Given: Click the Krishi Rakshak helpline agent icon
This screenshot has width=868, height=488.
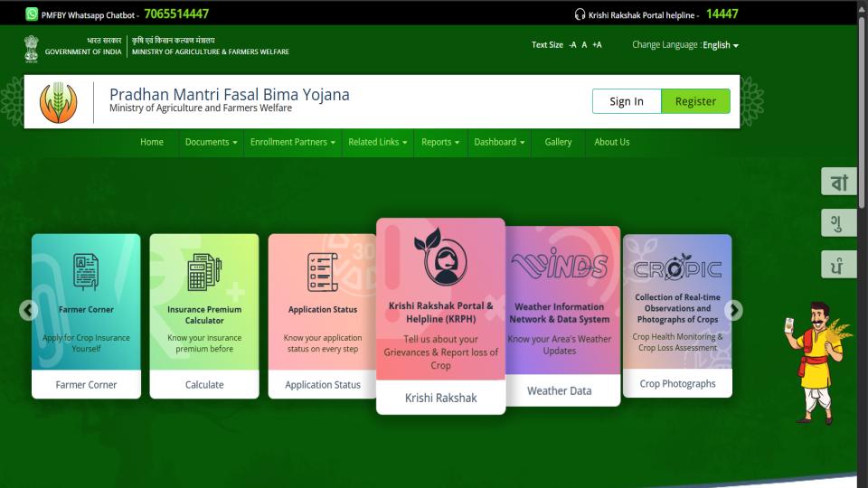Looking at the screenshot, I should point(440,258).
